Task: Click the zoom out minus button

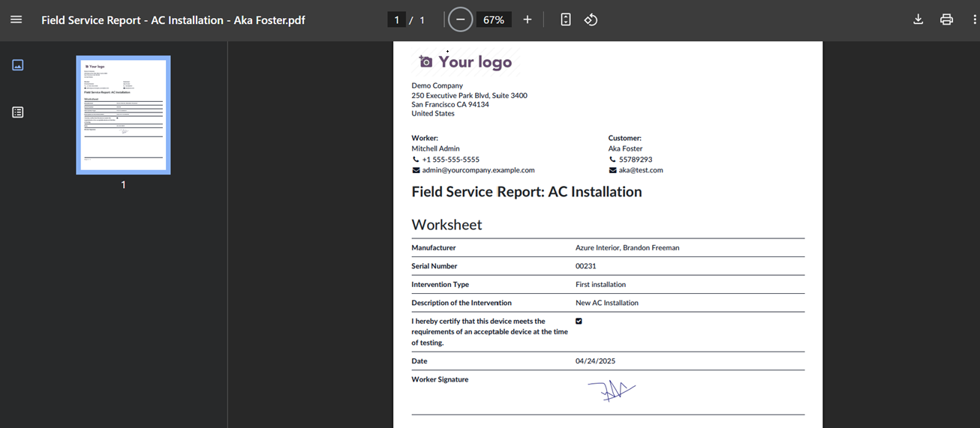Action: coord(461,19)
